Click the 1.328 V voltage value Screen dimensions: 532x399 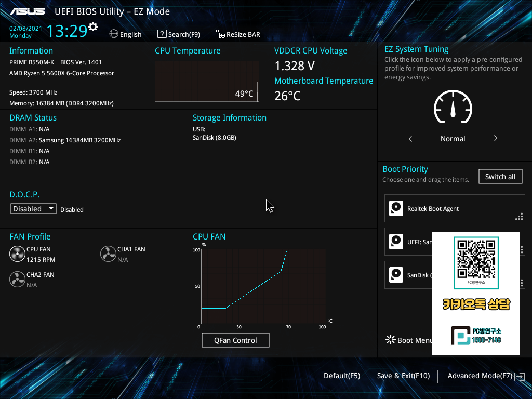click(x=295, y=66)
